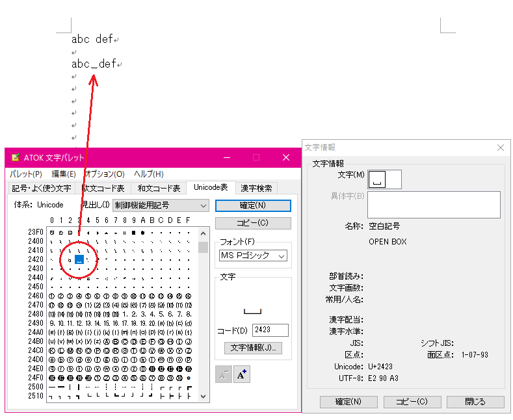This screenshot has height=420, width=513.
Task: Pick the first box-drawing line in row 2500
Action: (x=52, y=387)
